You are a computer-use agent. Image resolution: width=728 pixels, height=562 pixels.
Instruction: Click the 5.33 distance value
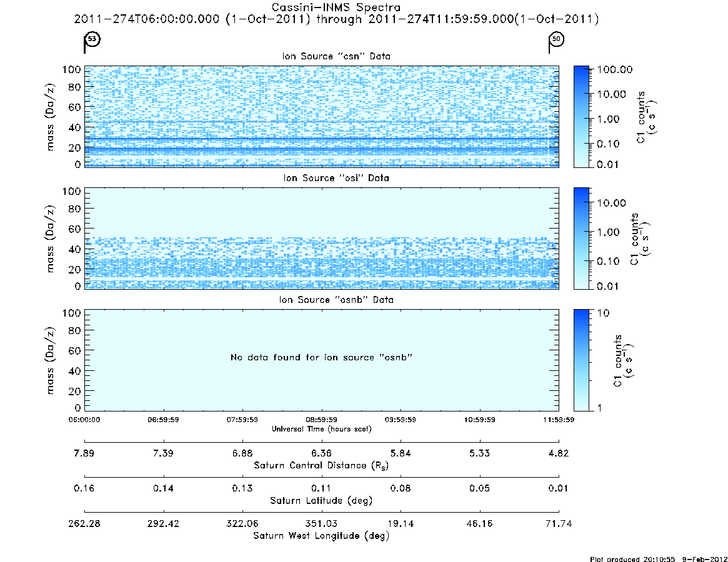coord(480,453)
